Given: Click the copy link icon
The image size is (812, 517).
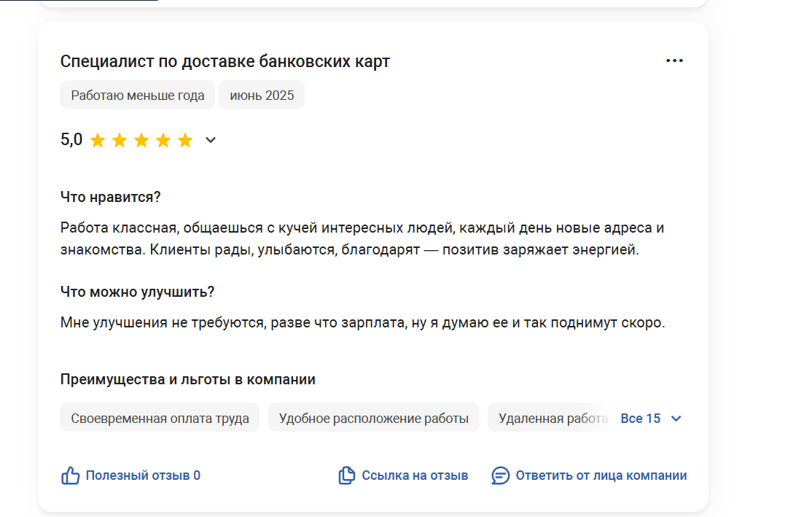Looking at the screenshot, I should click(346, 475).
